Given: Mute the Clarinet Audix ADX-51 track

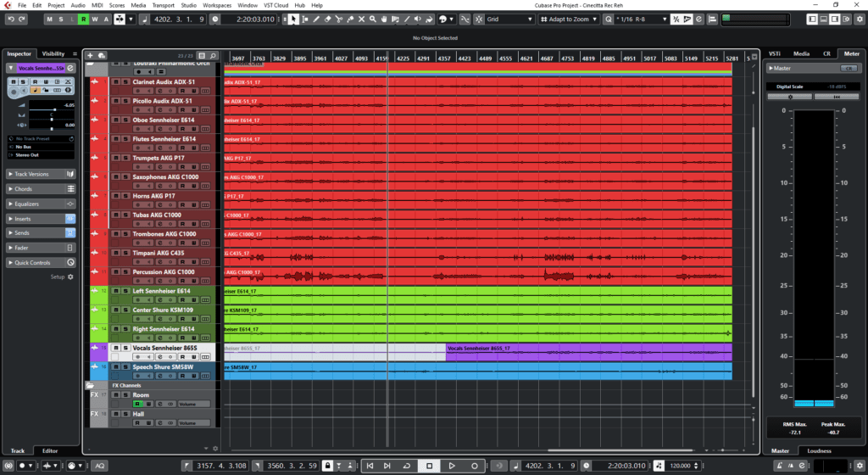Looking at the screenshot, I should tap(116, 82).
